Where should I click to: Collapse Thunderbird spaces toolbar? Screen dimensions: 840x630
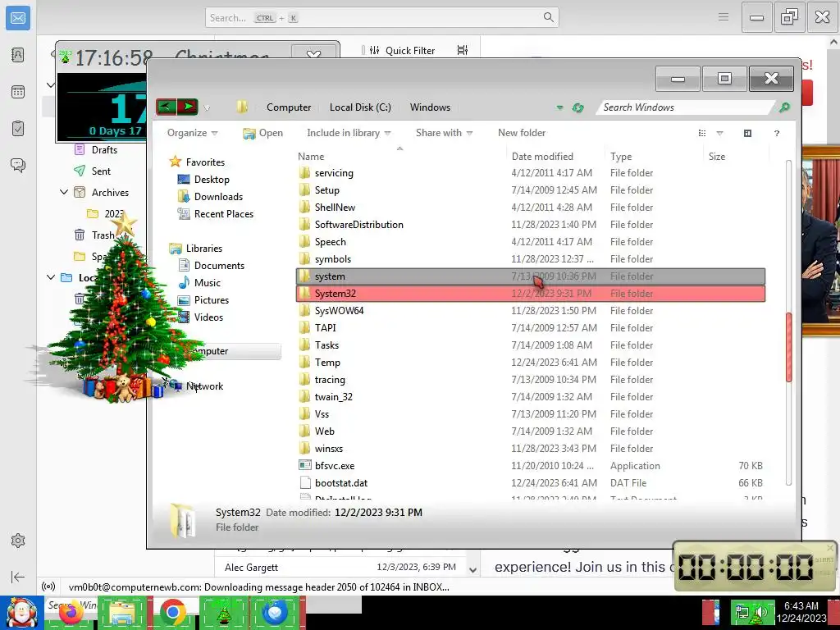[x=18, y=577]
